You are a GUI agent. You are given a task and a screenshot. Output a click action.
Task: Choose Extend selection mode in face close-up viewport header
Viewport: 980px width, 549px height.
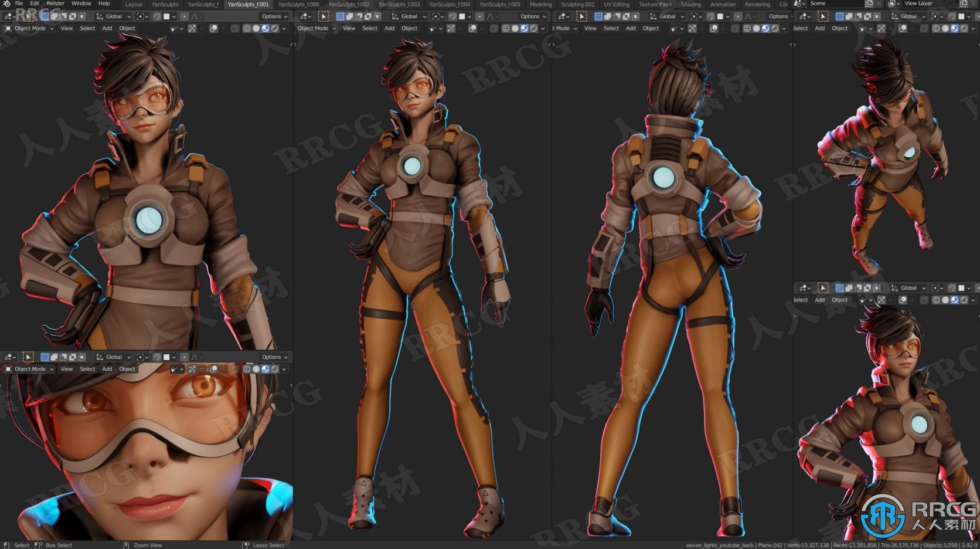[x=54, y=357]
